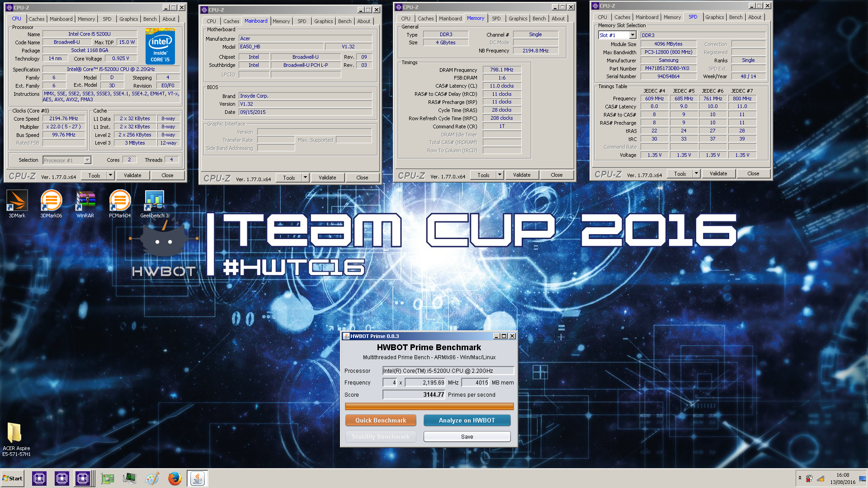
Task: Select the CPU tab in the SPD CPU-Z window
Action: (602, 17)
